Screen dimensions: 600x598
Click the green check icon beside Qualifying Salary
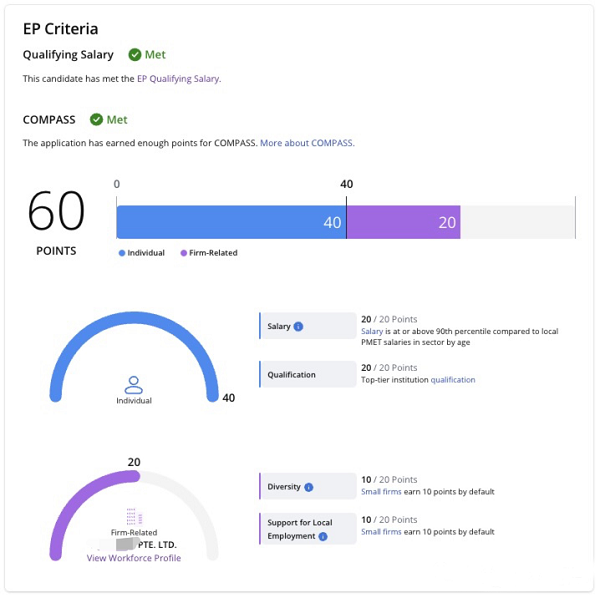133,55
